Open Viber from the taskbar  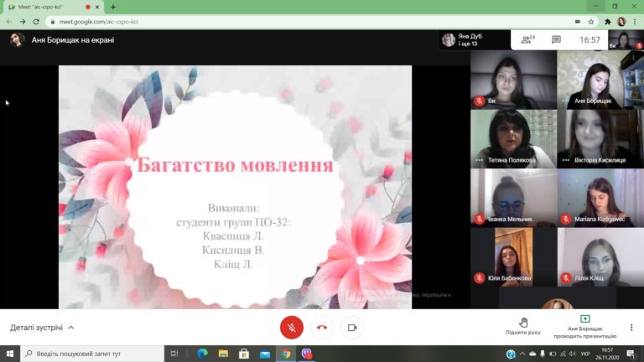tap(306, 354)
